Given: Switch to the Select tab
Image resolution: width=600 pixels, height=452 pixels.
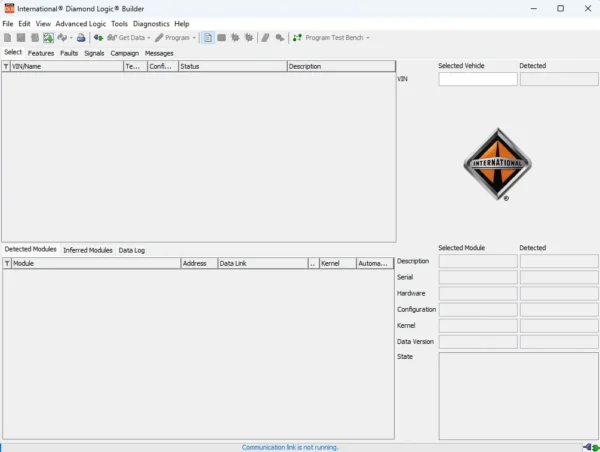Looking at the screenshot, I should 13,52.
